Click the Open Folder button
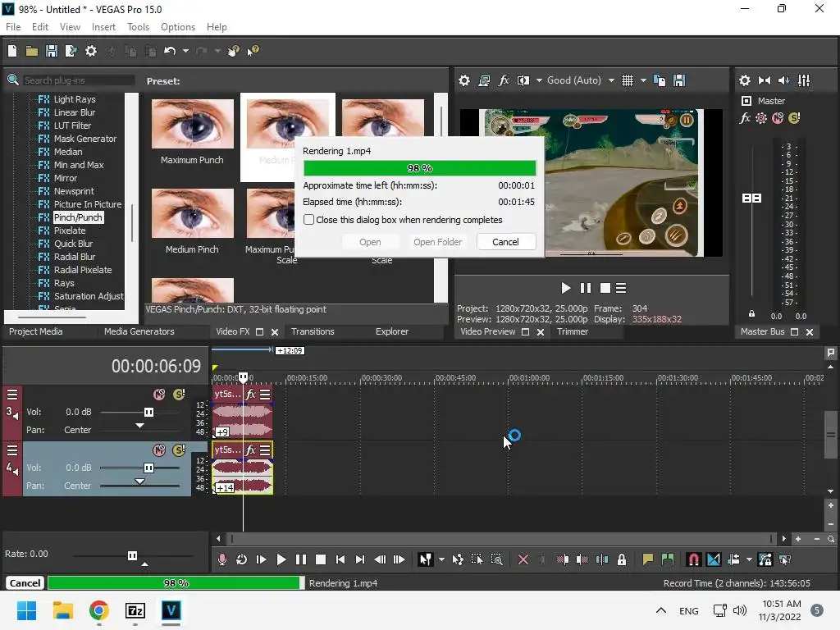The image size is (840, 630). 437,242
